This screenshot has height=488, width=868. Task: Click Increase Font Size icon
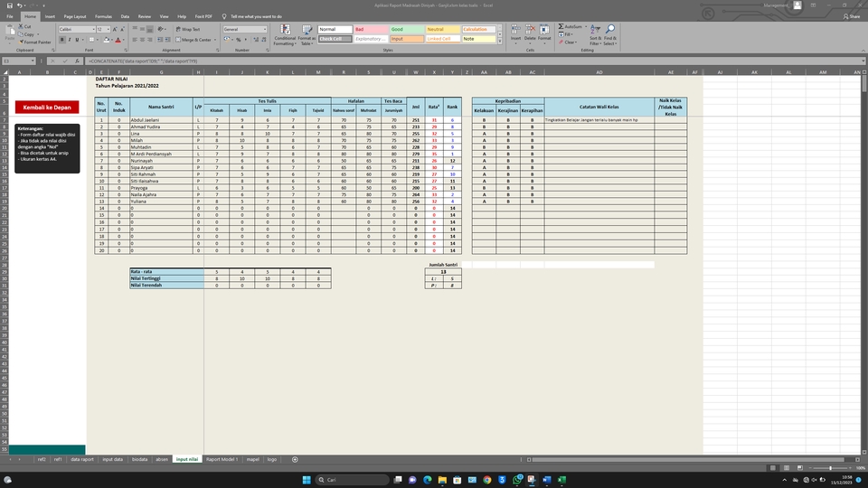(x=115, y=29)
